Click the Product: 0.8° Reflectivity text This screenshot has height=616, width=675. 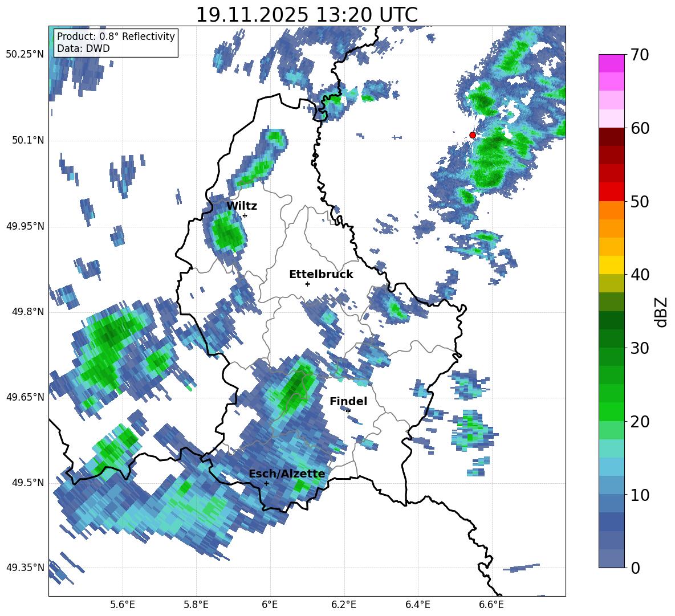[116, 36]
